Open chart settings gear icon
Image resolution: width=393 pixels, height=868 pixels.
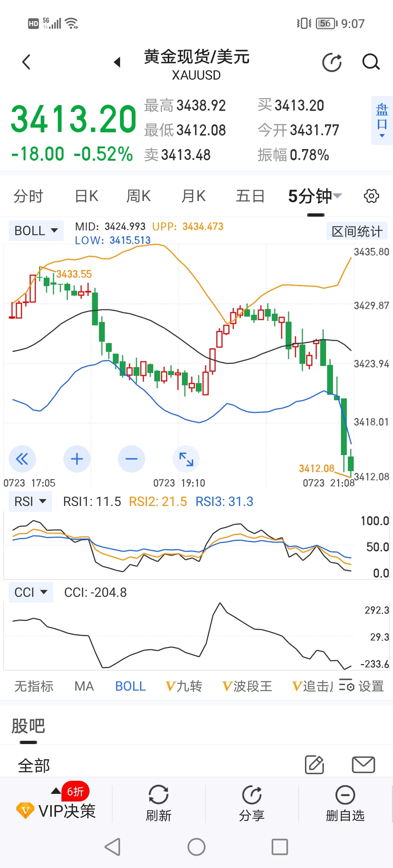(x=371, y=196)
